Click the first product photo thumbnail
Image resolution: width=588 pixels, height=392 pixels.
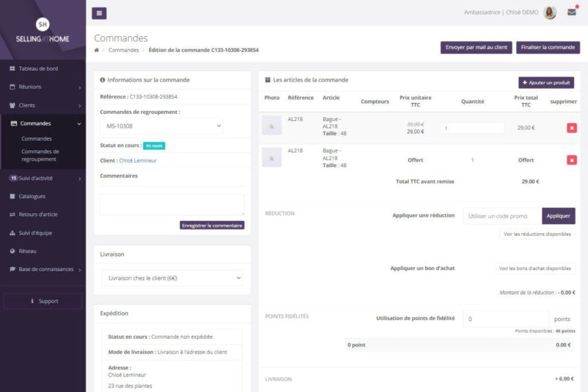272,126
